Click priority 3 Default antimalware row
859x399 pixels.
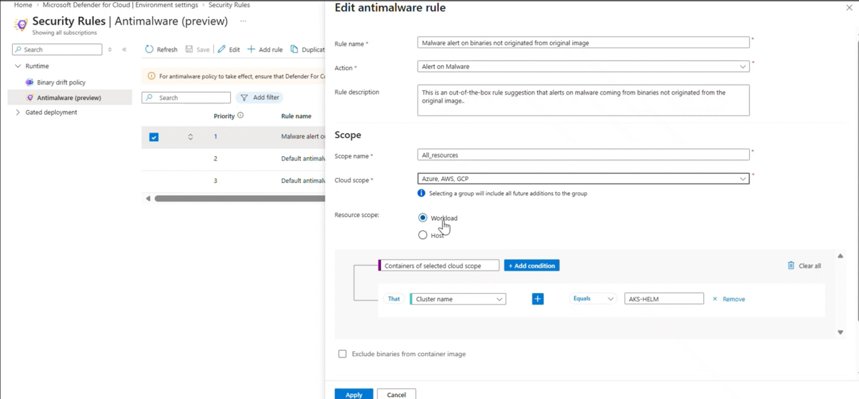pyautogui.click(x=233, y=180)
